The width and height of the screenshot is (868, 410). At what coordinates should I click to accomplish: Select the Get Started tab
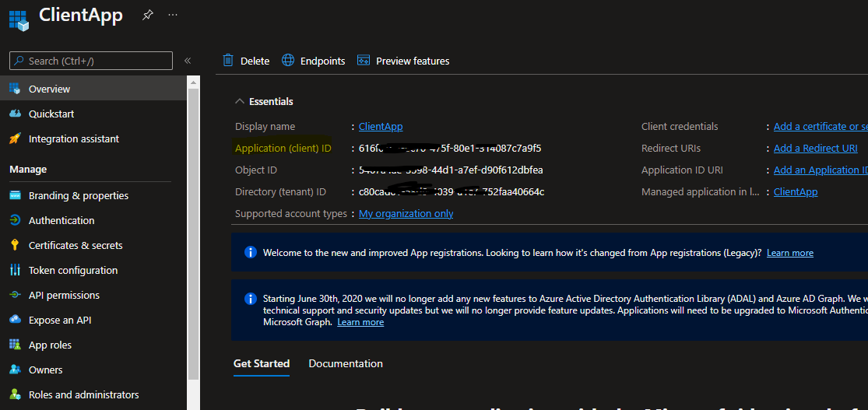click(262, 363)
